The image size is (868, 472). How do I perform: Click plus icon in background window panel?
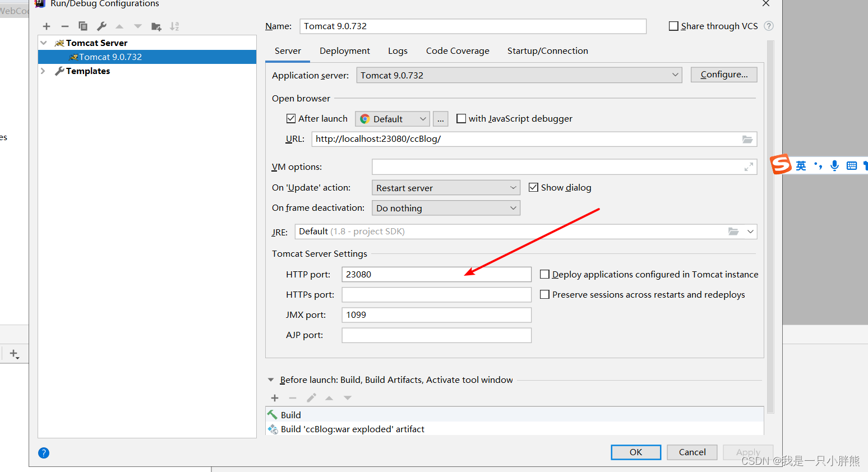(14, 354)
